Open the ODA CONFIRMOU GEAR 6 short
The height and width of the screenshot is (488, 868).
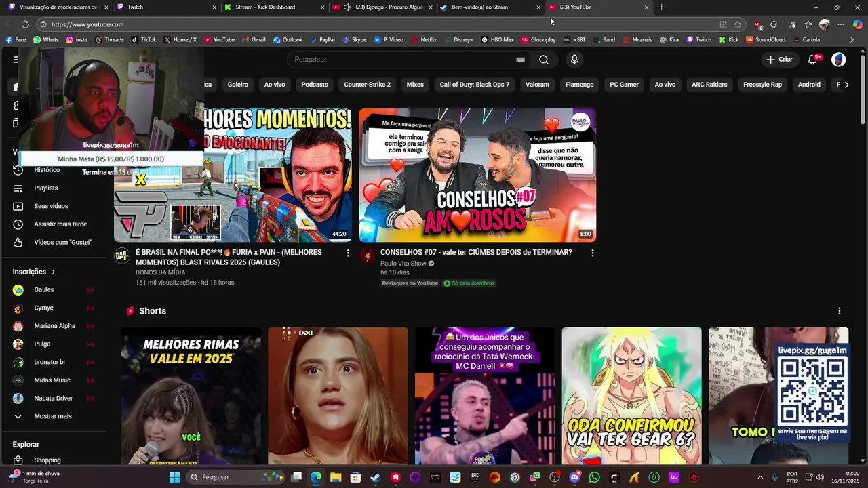pyautogui.click(x=631, y=396)
